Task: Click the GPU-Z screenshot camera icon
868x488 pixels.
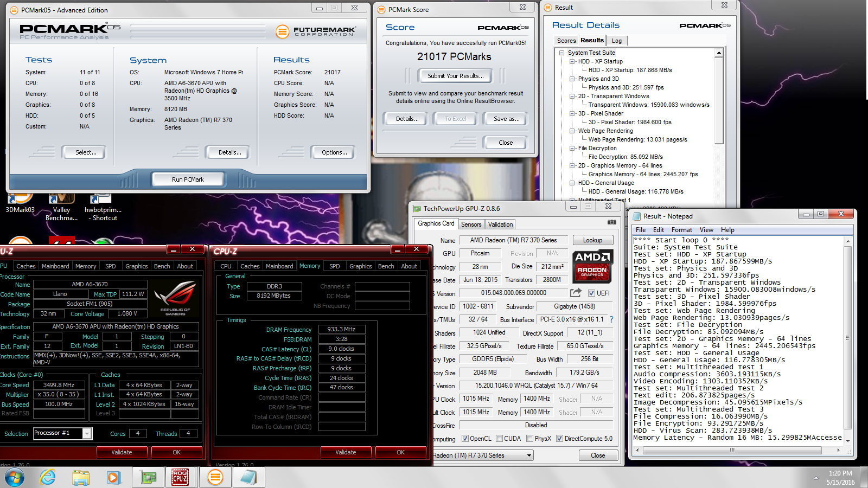Action: click(611, 222)
